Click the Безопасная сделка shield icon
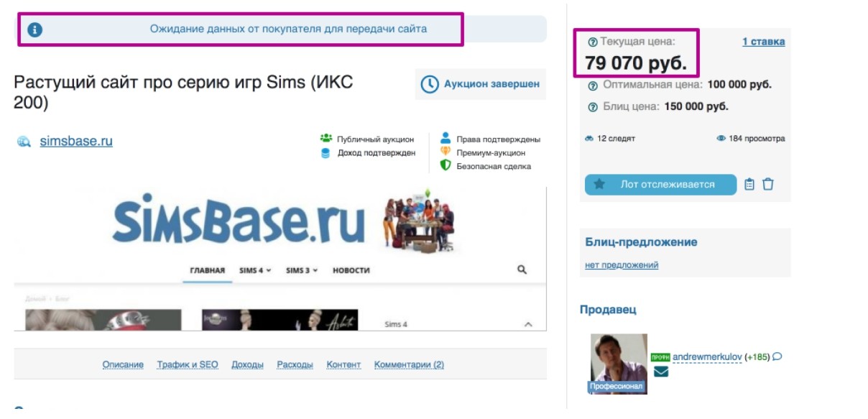Image resolution: width=868 pixels, height=419 pixels. click(445, 165)
